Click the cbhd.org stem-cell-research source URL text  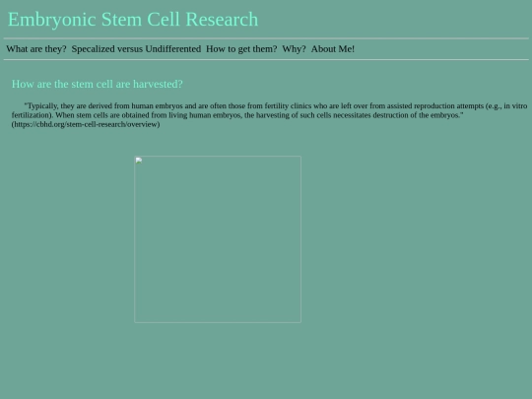point(86,124)
